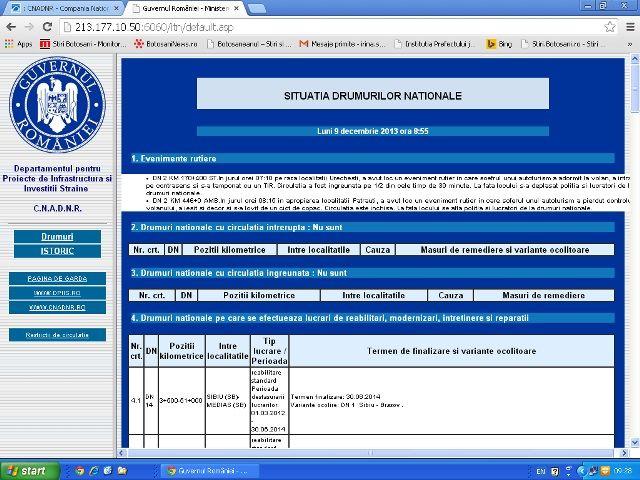Launch Chrome from the quick launch bar
Viewport: 640px width, 480px height.
[x=80, y=470]
